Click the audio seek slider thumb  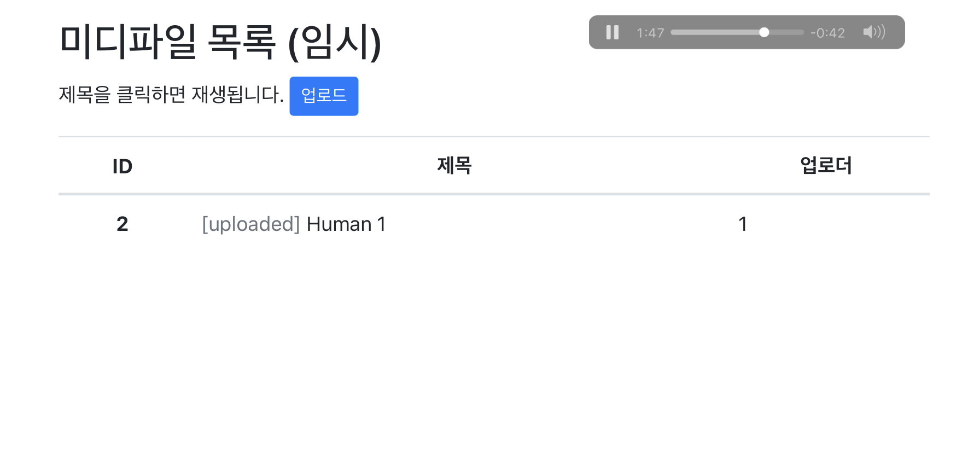click(x=764, y=32)
